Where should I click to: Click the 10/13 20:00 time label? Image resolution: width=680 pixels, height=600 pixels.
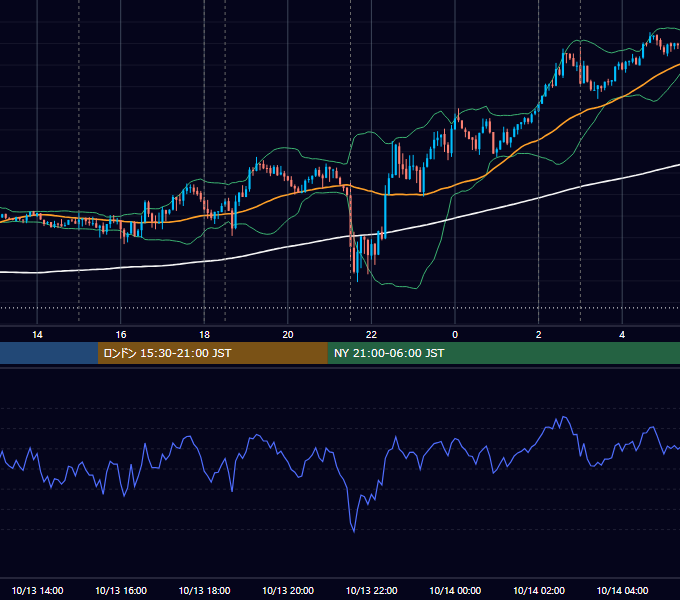[288, 590]
